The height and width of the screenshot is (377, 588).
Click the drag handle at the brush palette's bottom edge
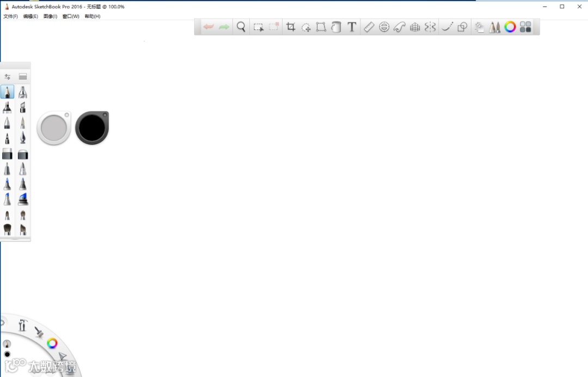tap(15, 239)
